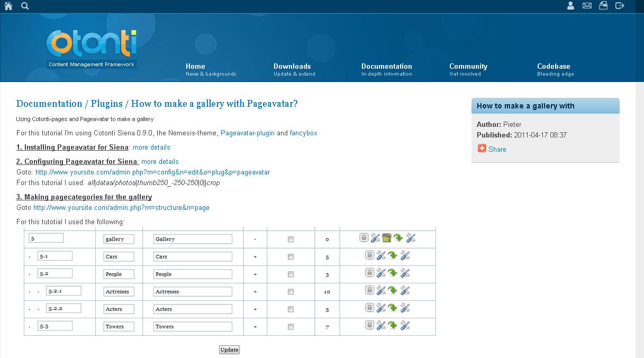The height and width of the screenshot is (358, 644).
Task: Tick the checkbox in the Towers row
Action: (x=291, y=327)
